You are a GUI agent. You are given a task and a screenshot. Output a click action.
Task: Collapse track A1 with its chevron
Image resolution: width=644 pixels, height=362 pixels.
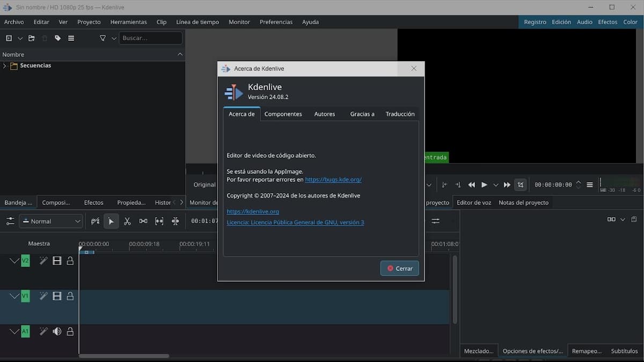point(14,331)
